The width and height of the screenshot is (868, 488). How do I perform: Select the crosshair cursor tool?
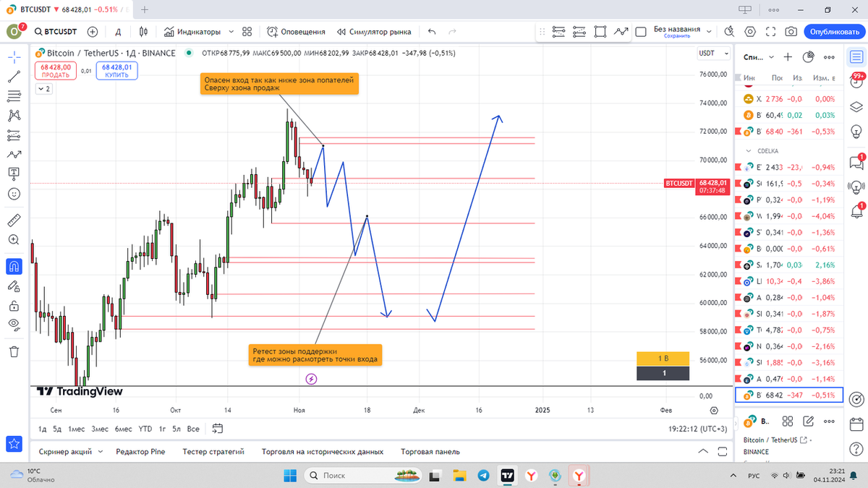pos(14,57)
